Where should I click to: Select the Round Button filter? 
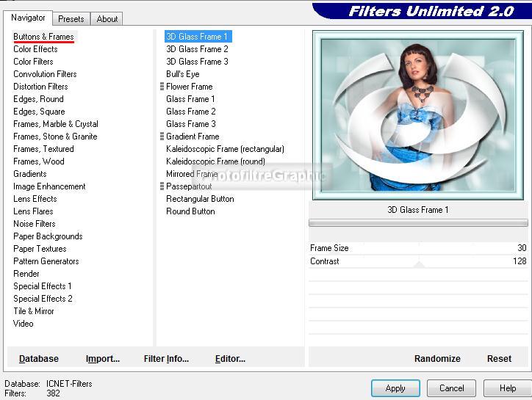(x=190, y=211)
